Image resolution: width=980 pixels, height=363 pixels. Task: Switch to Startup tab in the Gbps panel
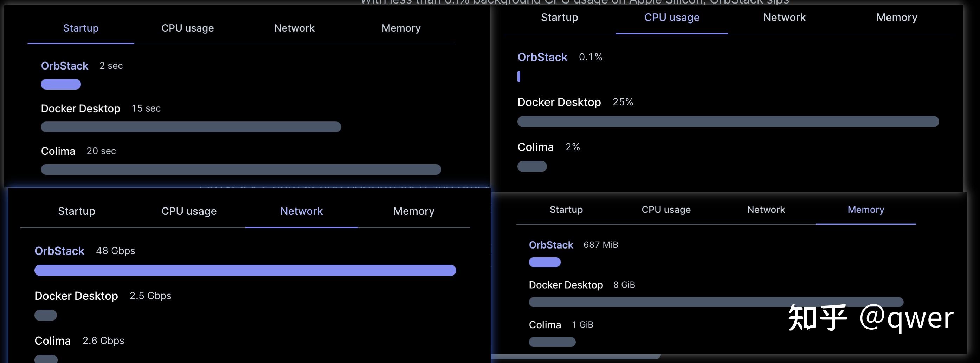77,211
